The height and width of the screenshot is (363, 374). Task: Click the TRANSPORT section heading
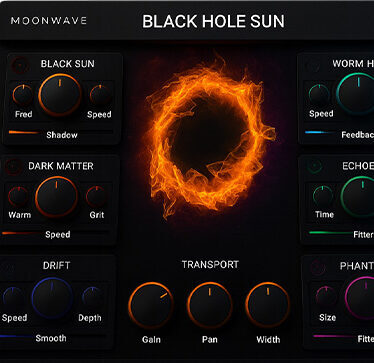click(210, 265)
